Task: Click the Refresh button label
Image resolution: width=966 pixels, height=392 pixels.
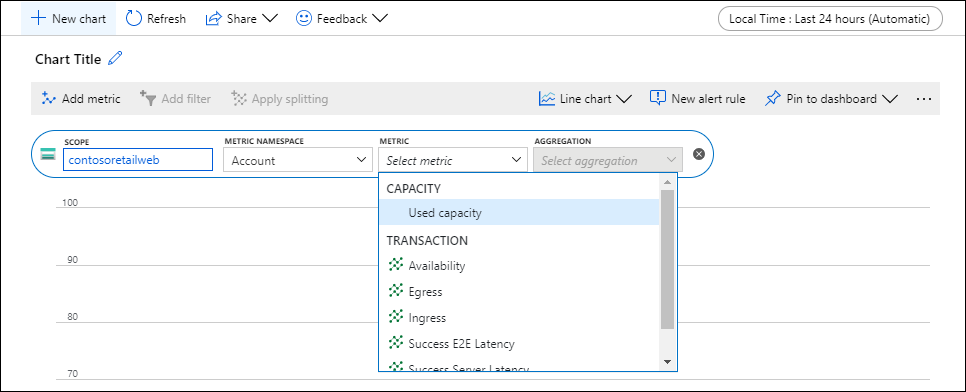Action: [x=166, y=19]
